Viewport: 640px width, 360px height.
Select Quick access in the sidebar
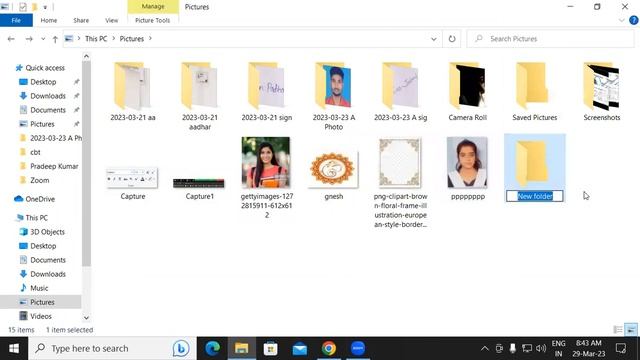click(x=45, y=68)
